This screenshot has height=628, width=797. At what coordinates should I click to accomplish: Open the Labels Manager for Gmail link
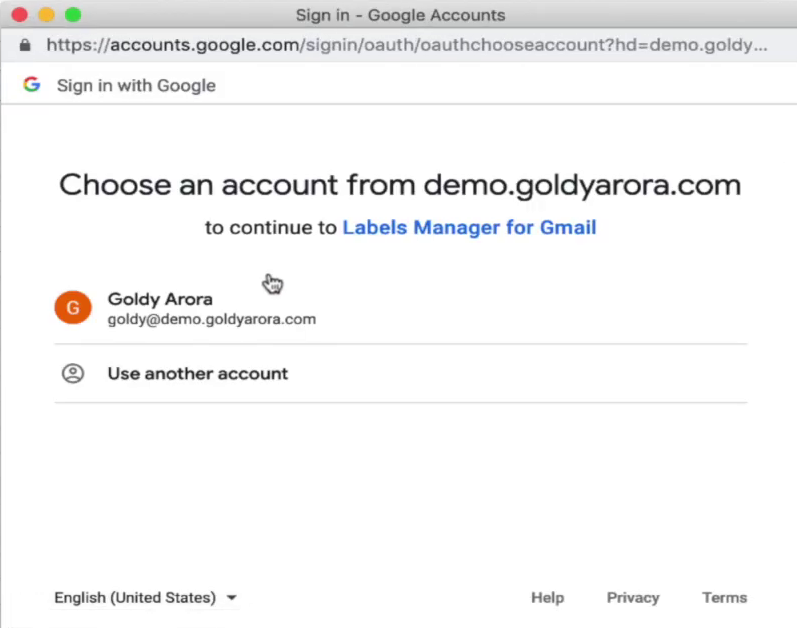[469, 227]
